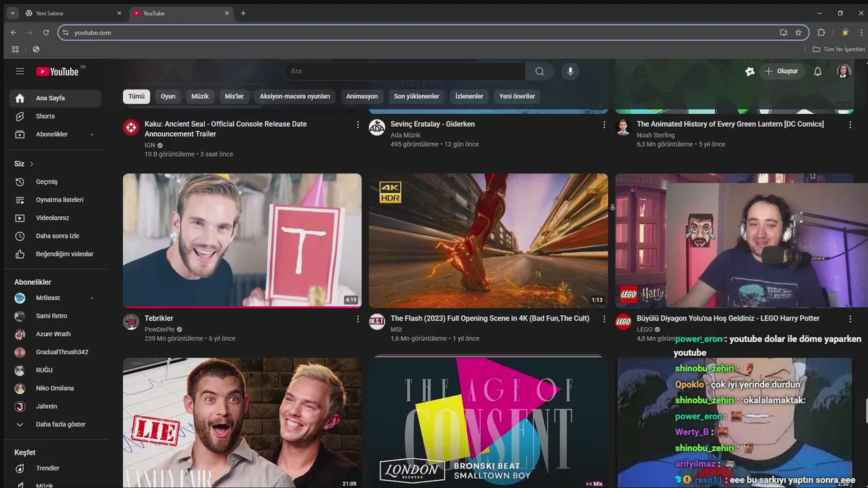Select the Tümü filter chip

tap(136, 96)
